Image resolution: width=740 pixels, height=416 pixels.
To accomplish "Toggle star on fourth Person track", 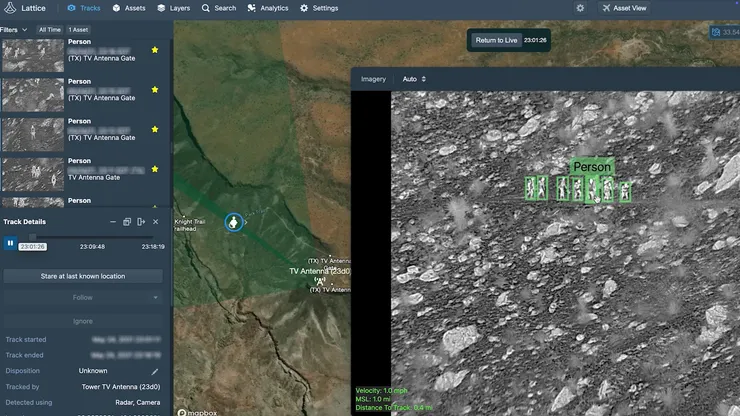I will click(x=154, y=168).
